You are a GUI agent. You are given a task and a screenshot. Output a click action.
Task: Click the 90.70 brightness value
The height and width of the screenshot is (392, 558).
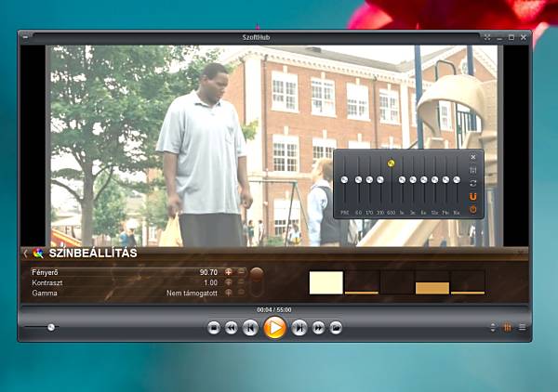[208, 272]
